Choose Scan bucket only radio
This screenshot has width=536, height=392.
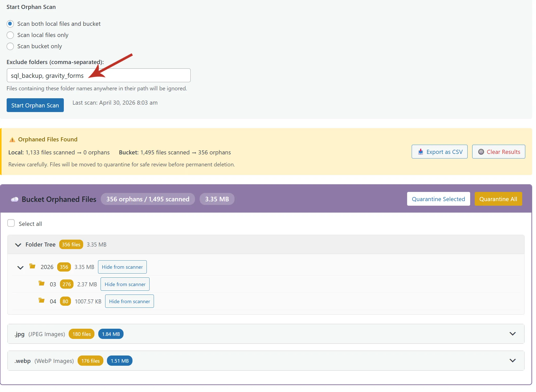click(10, 46)
